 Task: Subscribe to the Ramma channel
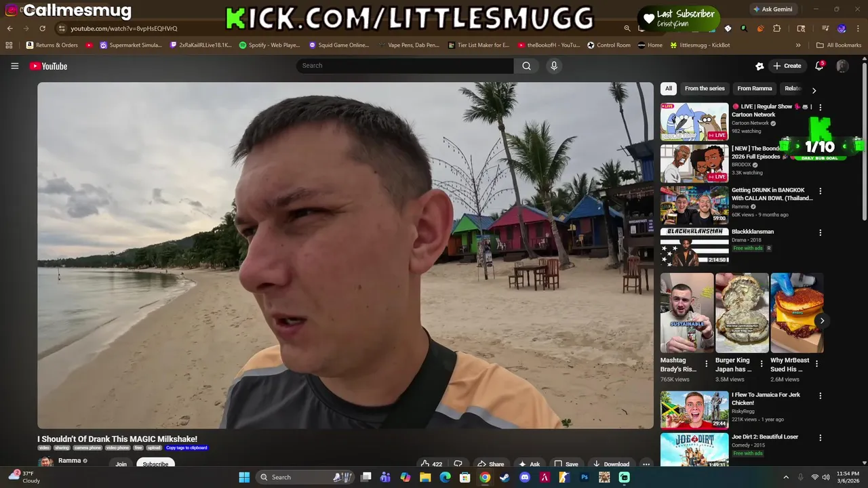click(155, 464)
